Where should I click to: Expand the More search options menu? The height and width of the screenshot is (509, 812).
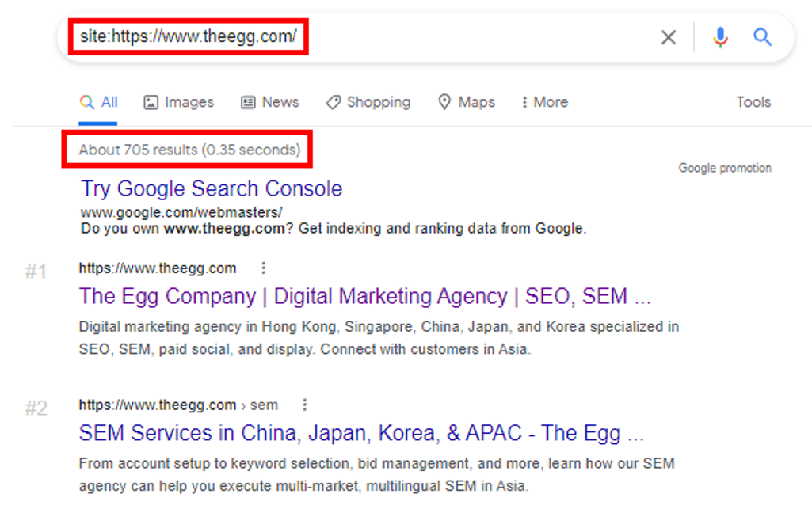[545, 102]
